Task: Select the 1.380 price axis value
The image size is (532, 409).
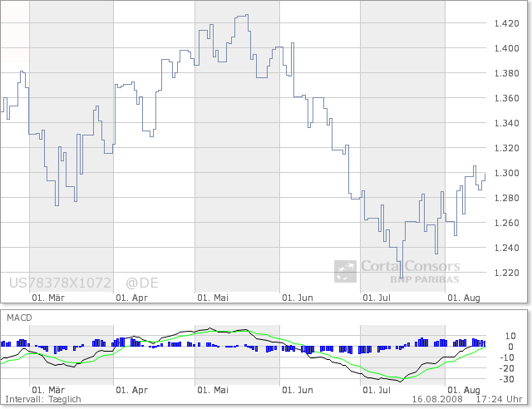Action: [507, 73]
